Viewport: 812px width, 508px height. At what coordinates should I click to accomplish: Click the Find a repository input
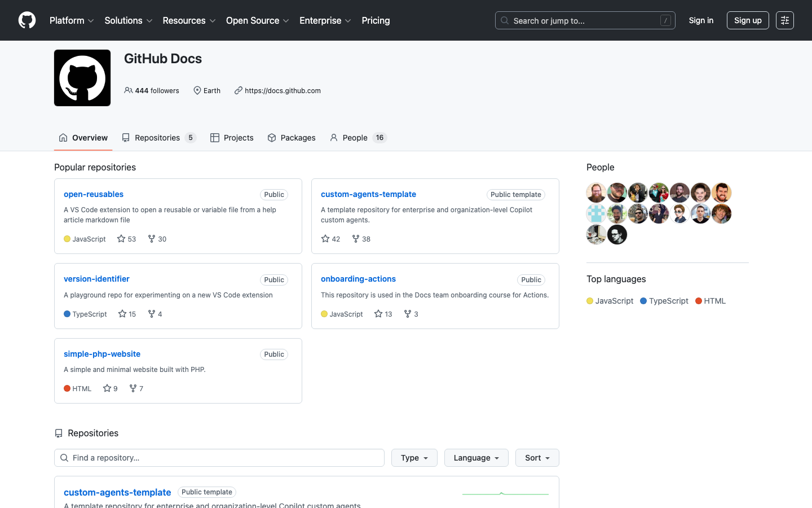coord(219,458)
